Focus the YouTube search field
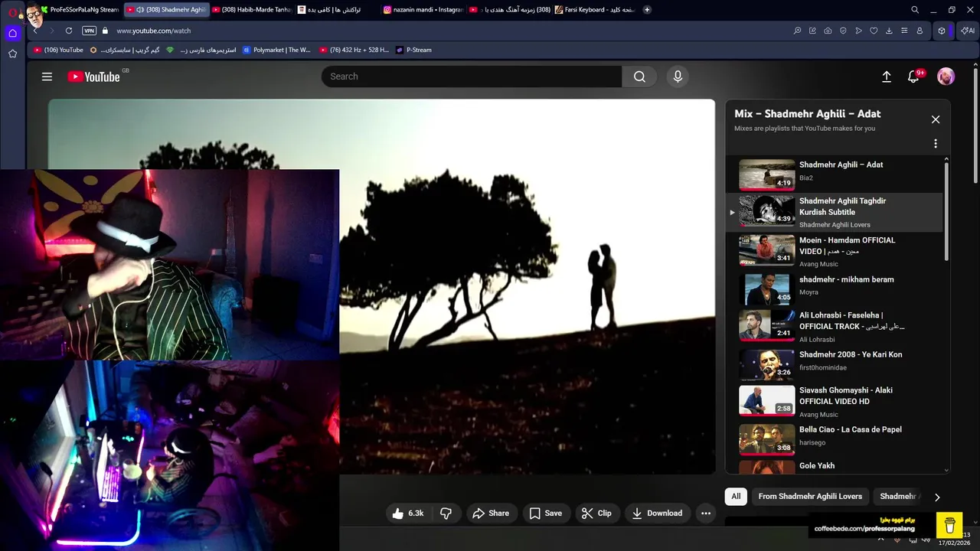 coord(472,77)
